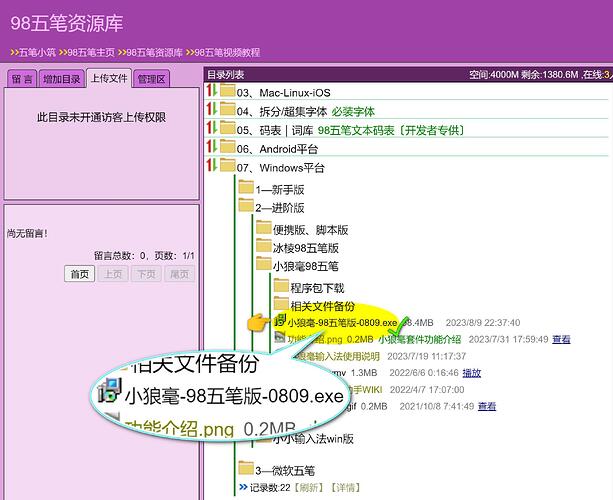Click sort arrows icon beside 05、码表|词库
The width and height of the screenshot is (613, 500).
point(211,129)
